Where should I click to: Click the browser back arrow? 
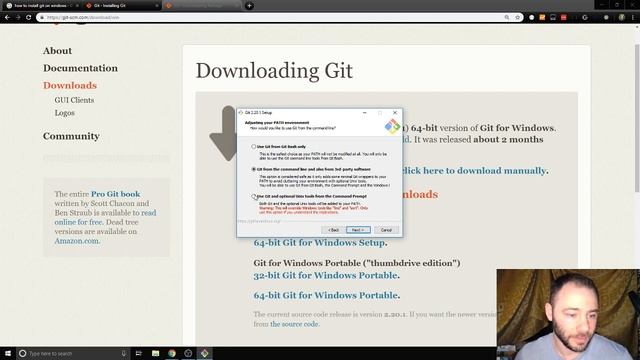coord(7,18)
